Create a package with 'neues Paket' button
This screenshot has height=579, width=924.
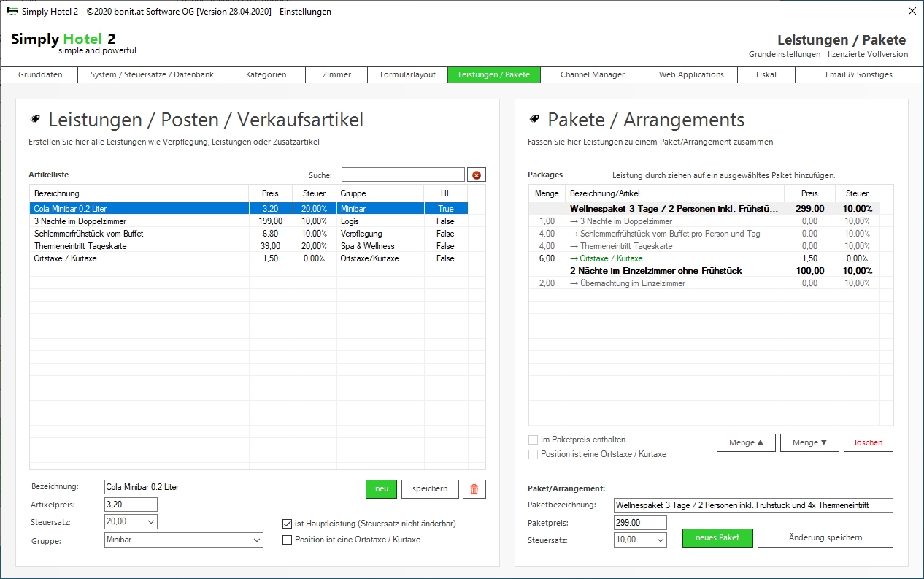point(717,538)
